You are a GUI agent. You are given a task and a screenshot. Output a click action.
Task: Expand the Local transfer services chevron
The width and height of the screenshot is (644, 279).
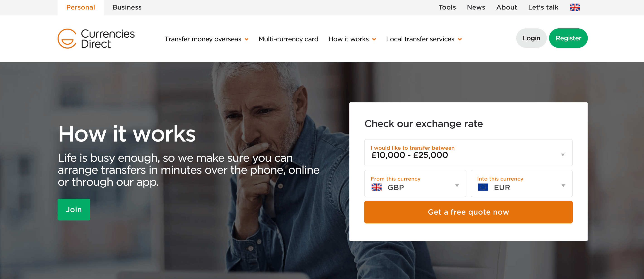click(460, 39)
